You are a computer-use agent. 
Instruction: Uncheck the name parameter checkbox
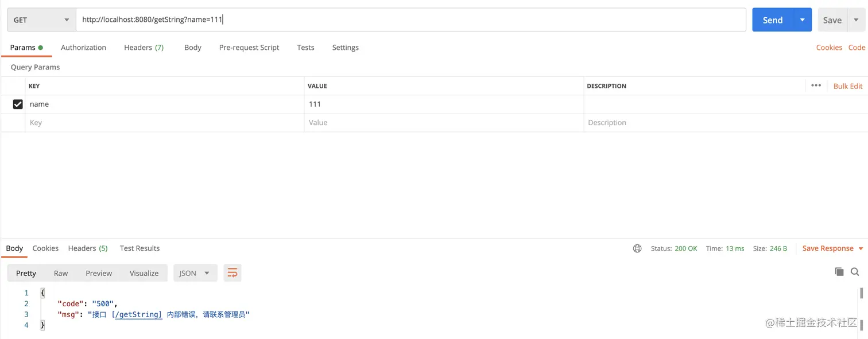(x=18, y=104)
